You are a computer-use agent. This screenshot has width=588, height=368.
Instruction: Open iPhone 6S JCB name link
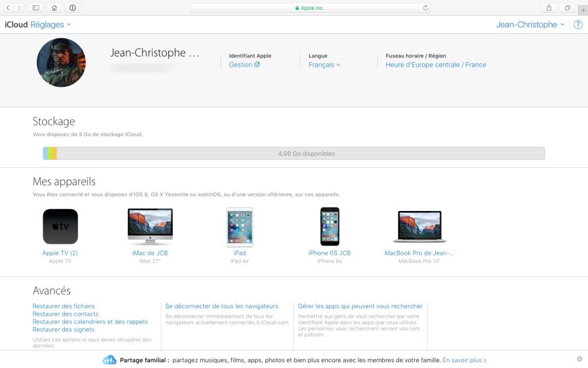pyautogui.click(x=329, y=253)
